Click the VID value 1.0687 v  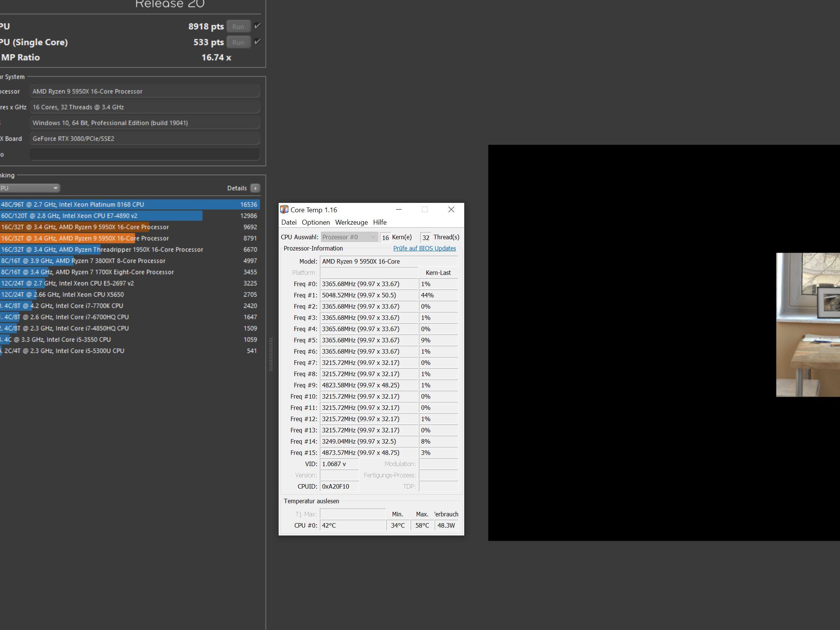pos(339,464)
